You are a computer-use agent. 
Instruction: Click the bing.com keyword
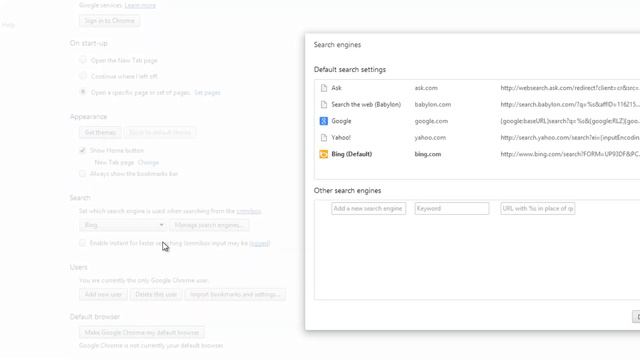(428, 154)
